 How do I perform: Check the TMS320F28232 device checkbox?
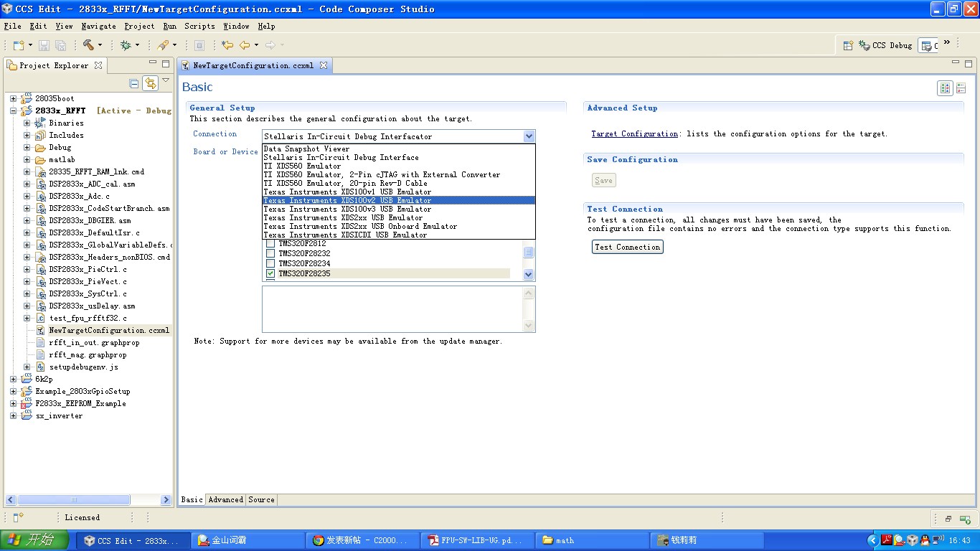(270, 254)
